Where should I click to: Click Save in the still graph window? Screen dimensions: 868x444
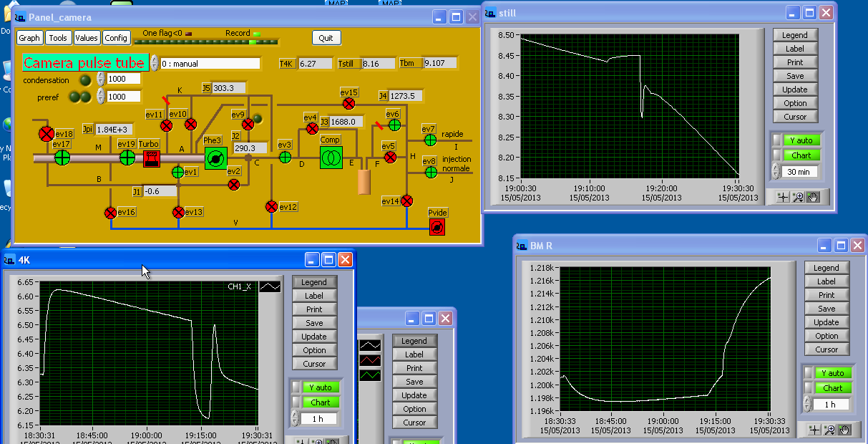[794, 76]
